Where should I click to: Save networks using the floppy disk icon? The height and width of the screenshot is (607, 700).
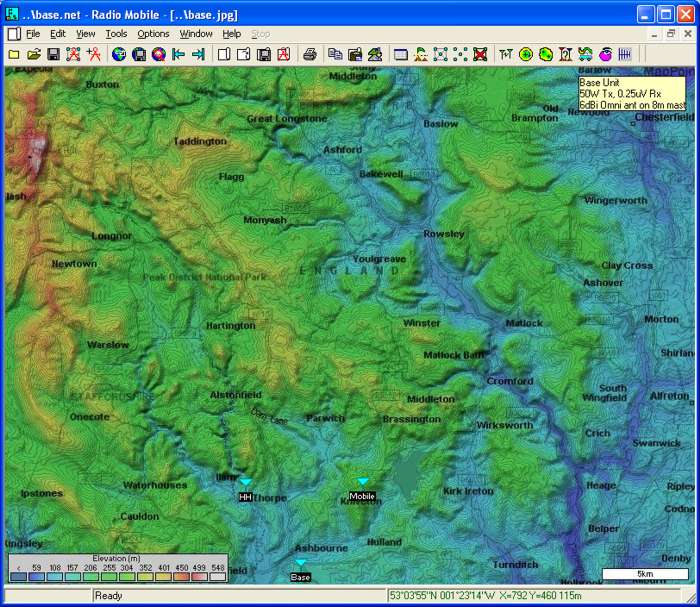[54, 54]
